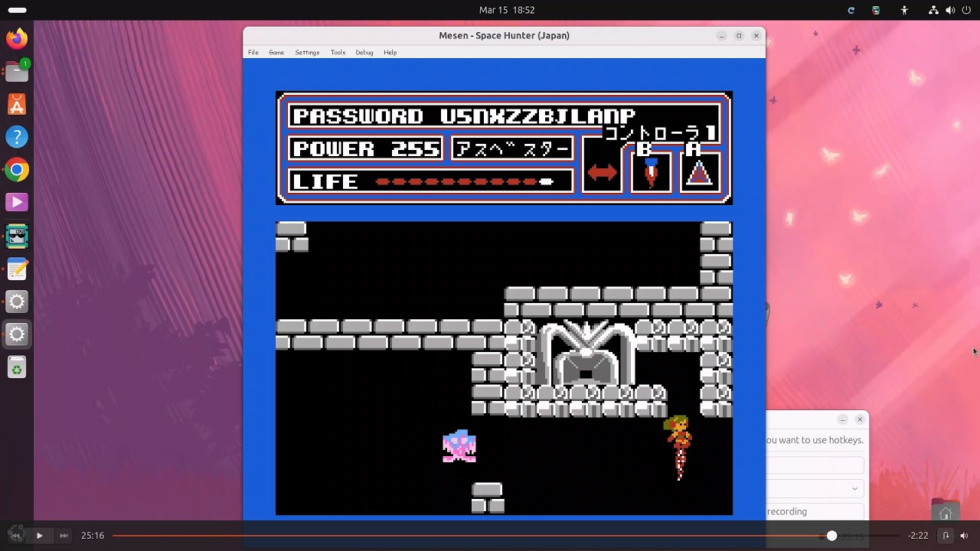This screenshot has width=980, height=551.
Task: Open the power menu icon
Action: [966, 10]
